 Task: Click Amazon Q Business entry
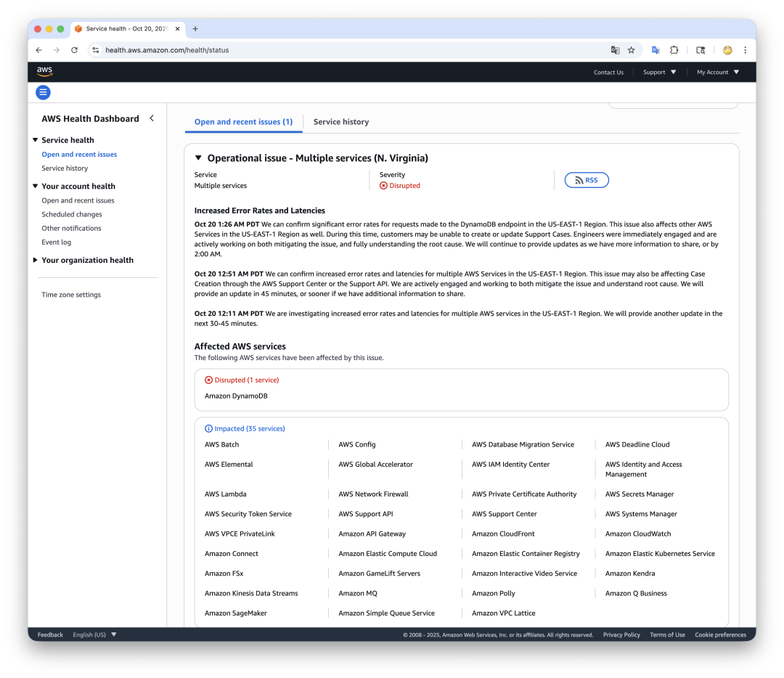pos(636,594)
